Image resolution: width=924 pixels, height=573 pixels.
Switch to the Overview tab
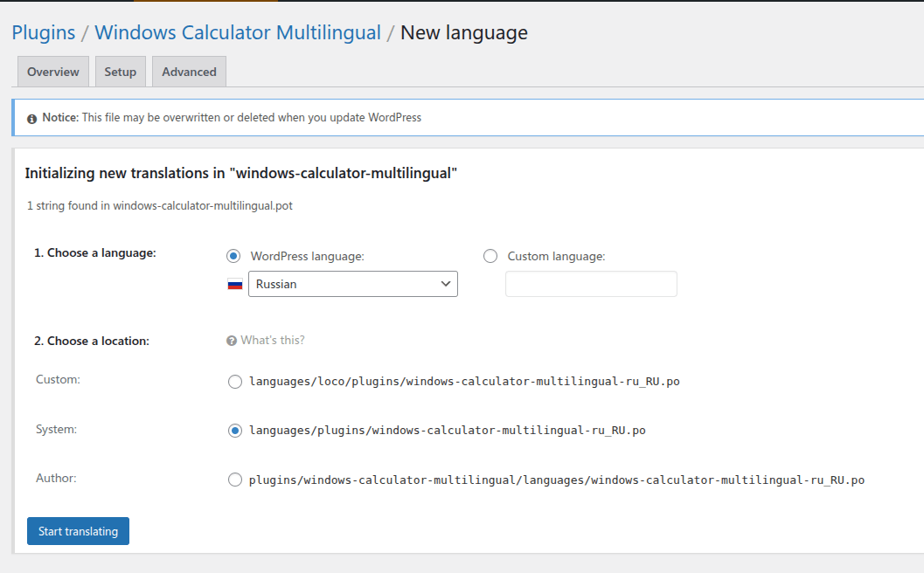click(53, 72)
